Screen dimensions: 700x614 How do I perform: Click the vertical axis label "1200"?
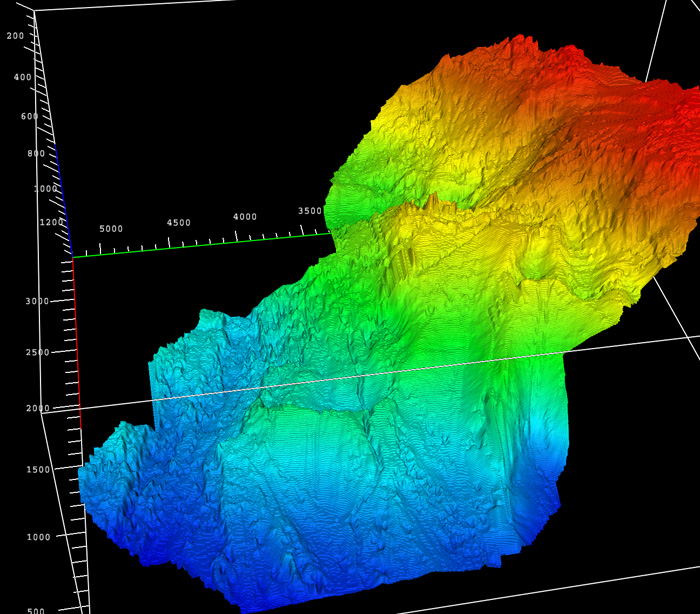coord(51,222)
